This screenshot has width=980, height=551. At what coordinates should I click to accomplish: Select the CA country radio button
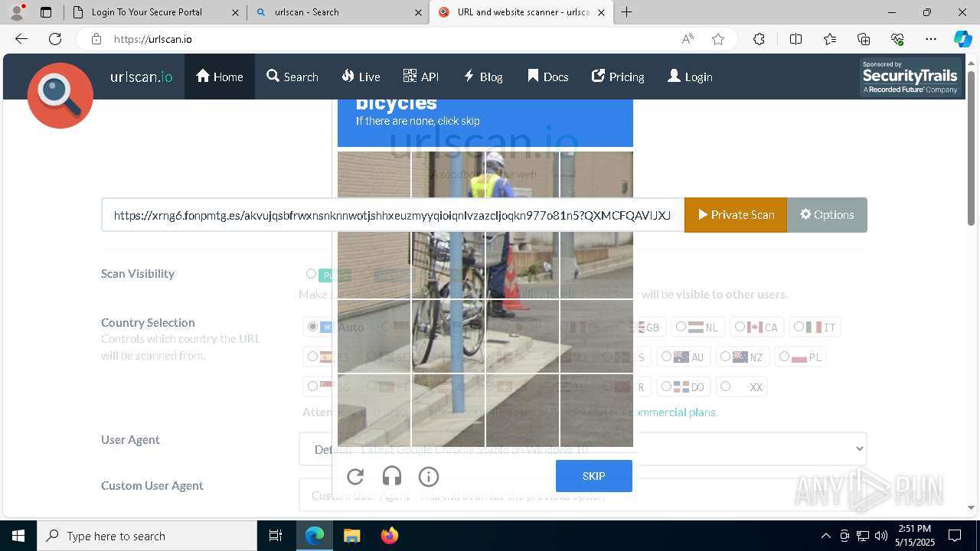pyautogui.click(x=740, y=327)
